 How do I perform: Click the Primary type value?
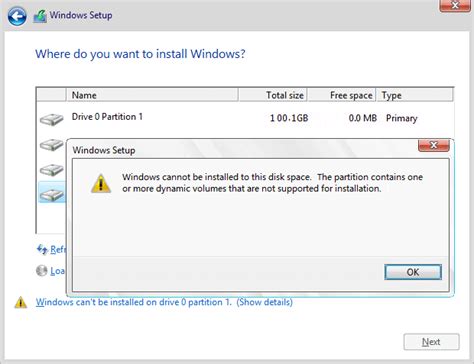click(402, 118)
